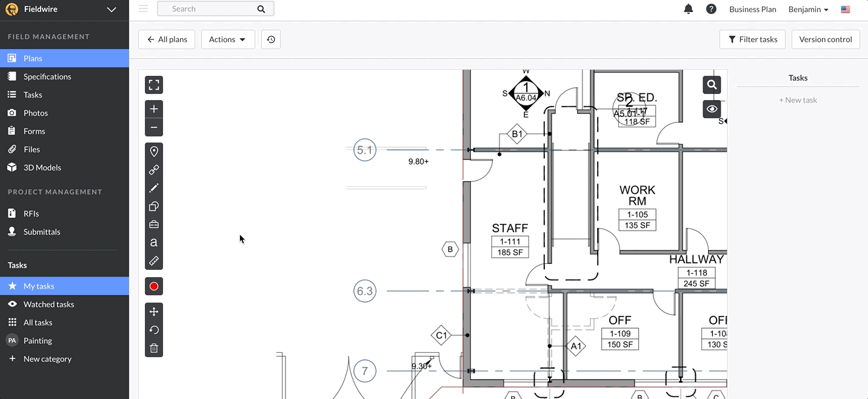Open Specifications in sidebar
This screenshot has height=399, width=868.
[x=64, y=76]
